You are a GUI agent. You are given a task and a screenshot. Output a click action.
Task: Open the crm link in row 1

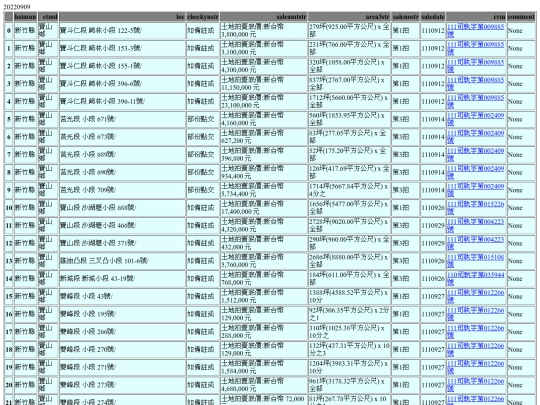click(475, 48)
